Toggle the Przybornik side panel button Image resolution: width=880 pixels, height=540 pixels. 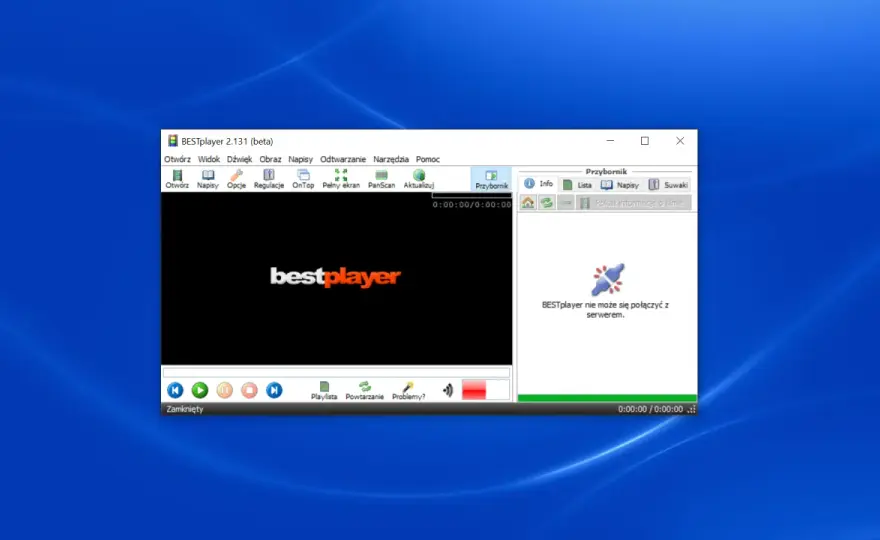click(491, 180)
